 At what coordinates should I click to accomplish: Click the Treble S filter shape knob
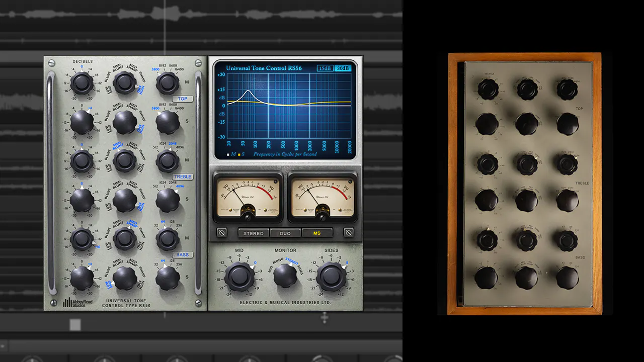125,200
